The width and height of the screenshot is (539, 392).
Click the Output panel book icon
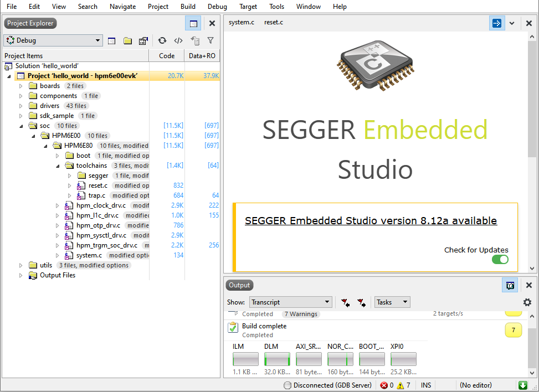point(510,285)
